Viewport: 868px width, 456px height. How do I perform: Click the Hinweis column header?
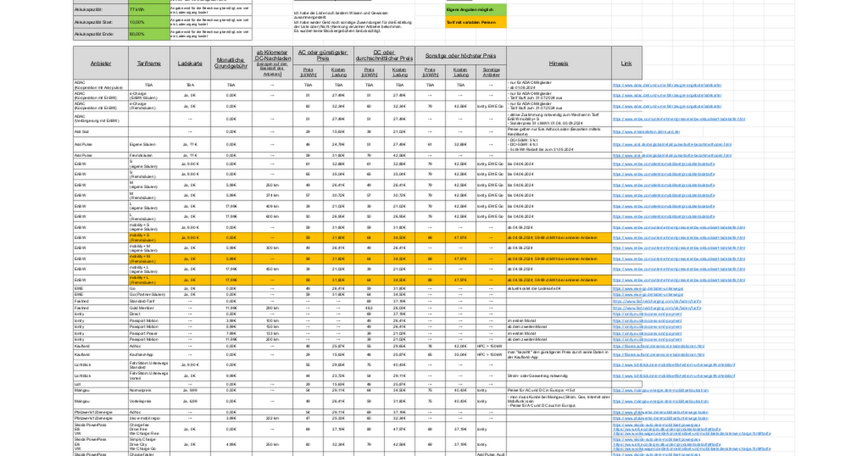(x=558, y=63)
